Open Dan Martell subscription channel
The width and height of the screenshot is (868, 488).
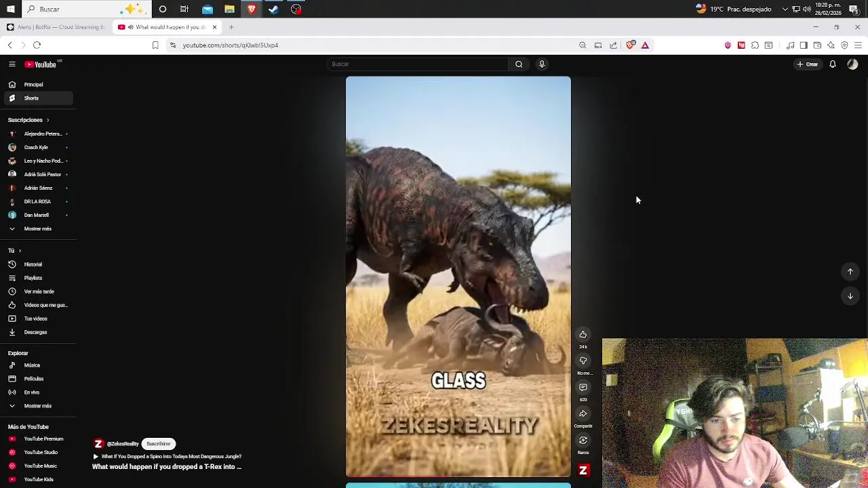pyautogui.click(x=38, y=215)
